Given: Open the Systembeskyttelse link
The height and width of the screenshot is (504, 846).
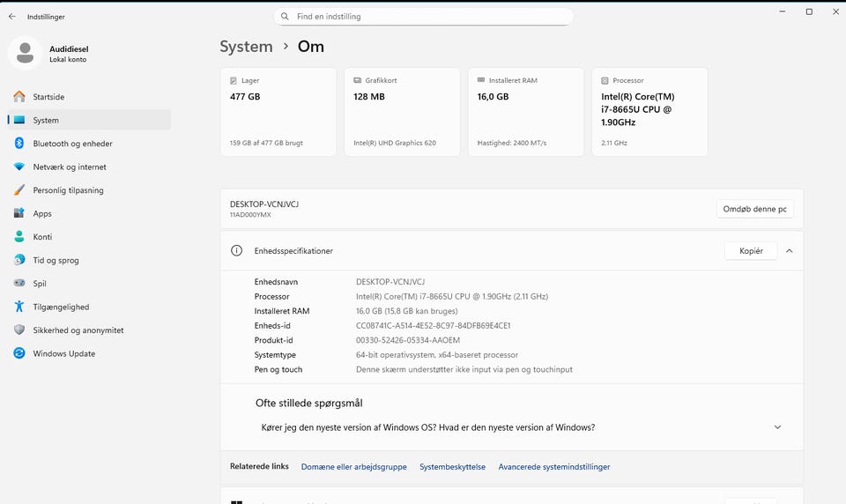Looking at the screenshot, I should [452, 467].
